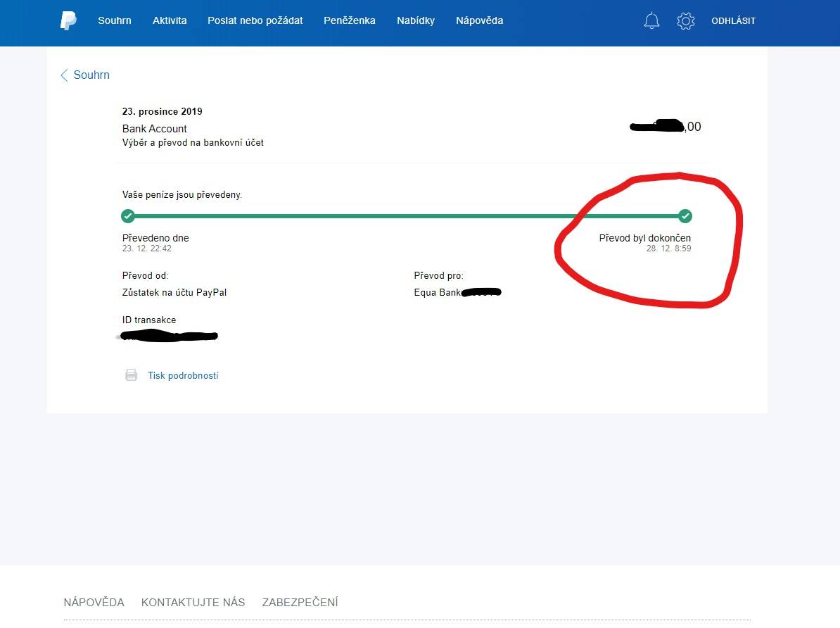840x628 pixels.
Task: Click the Převod byl dokončen label
Action: point(645,238)
